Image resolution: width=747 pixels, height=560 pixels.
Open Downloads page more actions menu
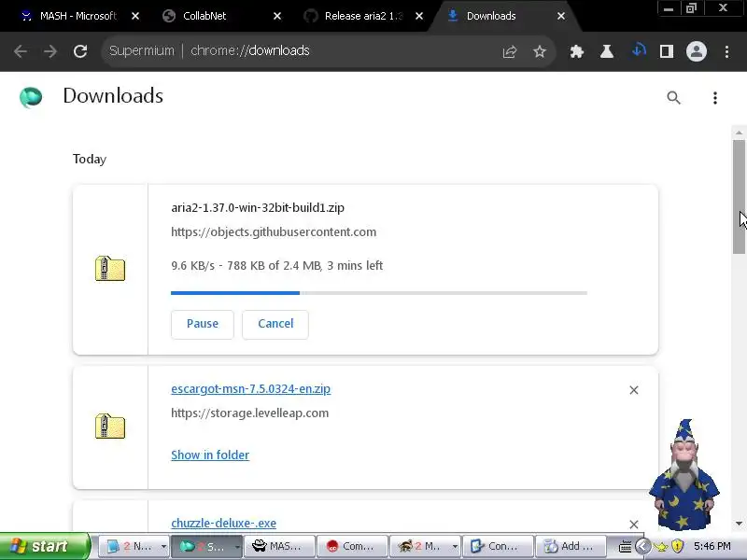click(715, 98)
